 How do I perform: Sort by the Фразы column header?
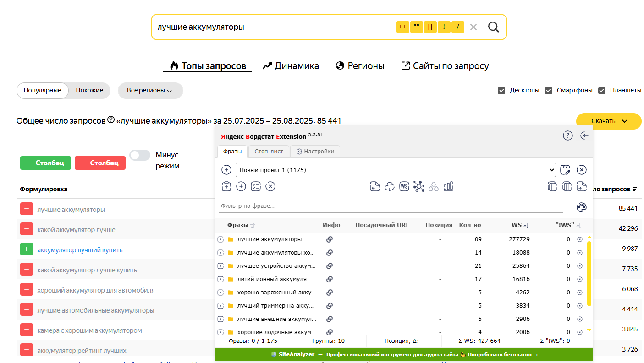pos(241,225)
